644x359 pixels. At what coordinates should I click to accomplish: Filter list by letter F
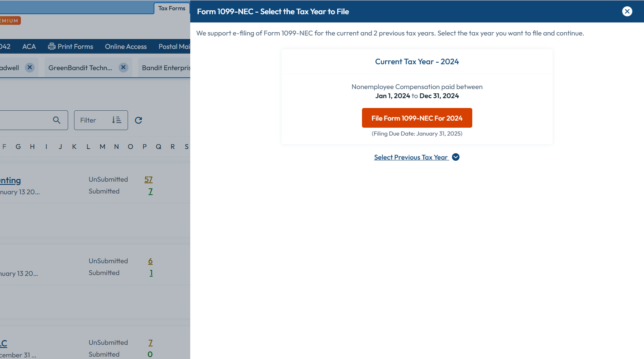click(4, 147)
